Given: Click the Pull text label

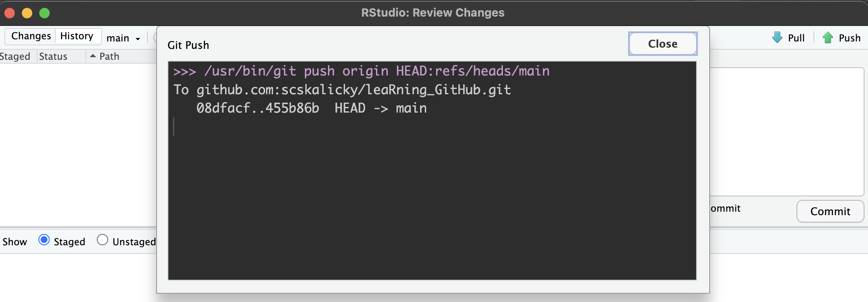Looking at the screenshot, I should (796, 38).
